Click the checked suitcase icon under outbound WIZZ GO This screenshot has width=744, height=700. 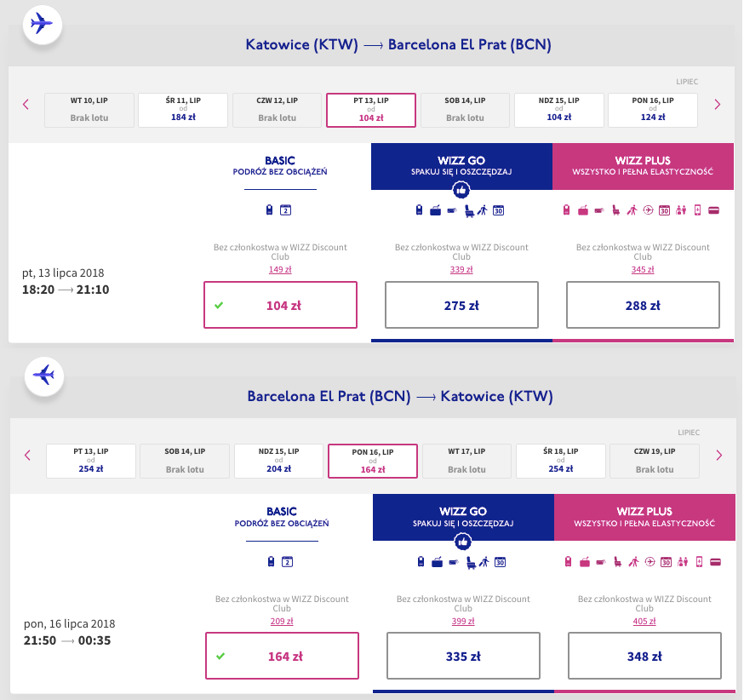coord(435,210)
